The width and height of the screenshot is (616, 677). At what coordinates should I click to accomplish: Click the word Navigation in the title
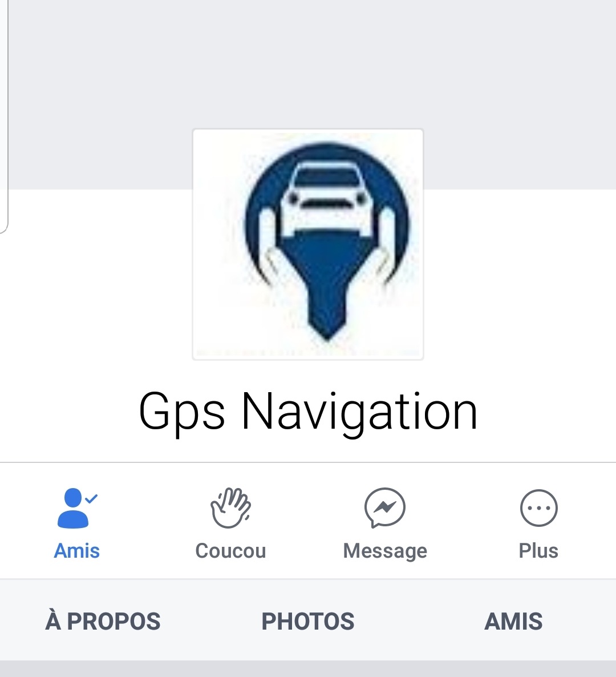tap(359, 413)
